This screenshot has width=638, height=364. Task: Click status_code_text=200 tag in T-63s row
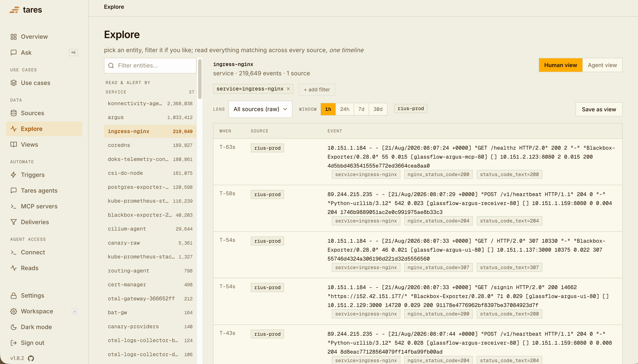(509, 174)
